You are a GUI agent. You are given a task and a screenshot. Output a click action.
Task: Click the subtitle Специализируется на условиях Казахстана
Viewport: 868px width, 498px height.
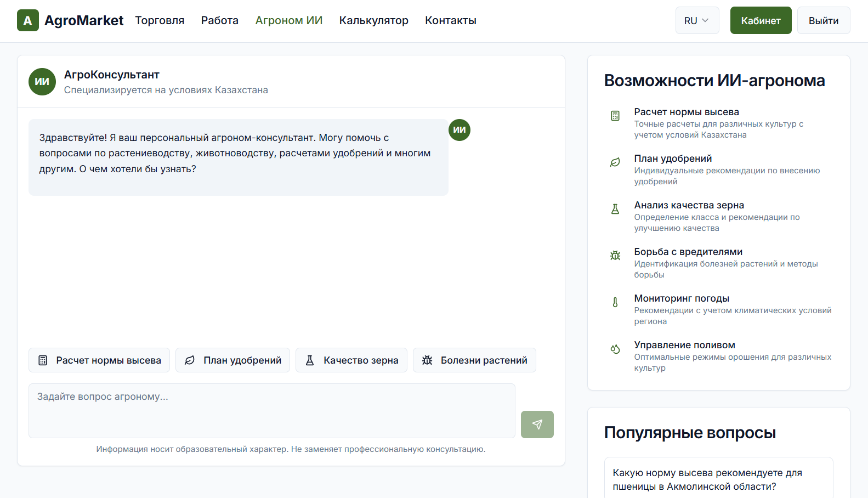[x=166, y=90]
